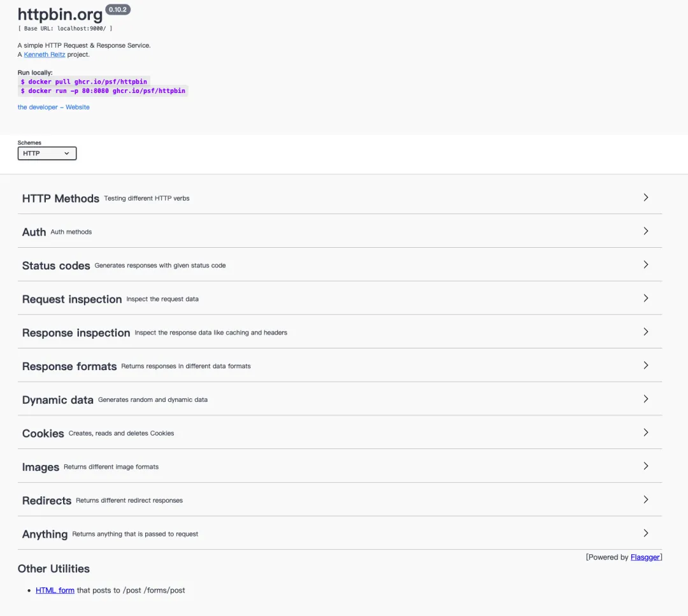Click the httpbin.org title
This screenshot has width=688, height=616.
60,15
